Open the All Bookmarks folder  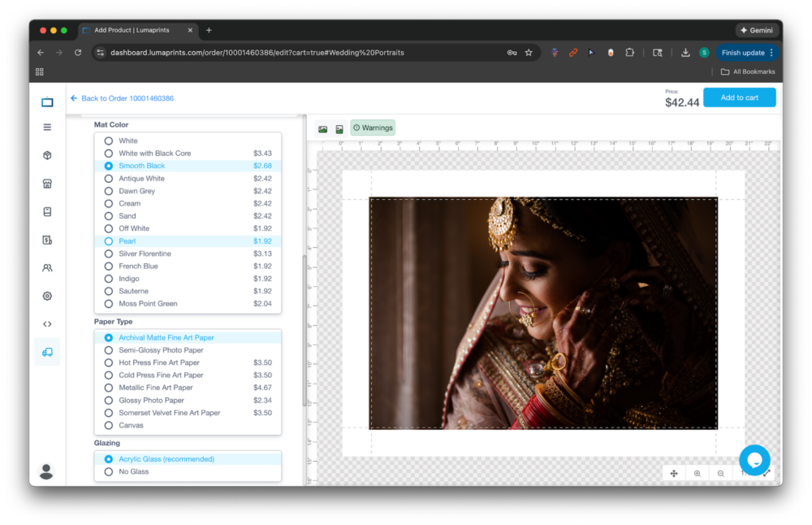coord(748,72)
